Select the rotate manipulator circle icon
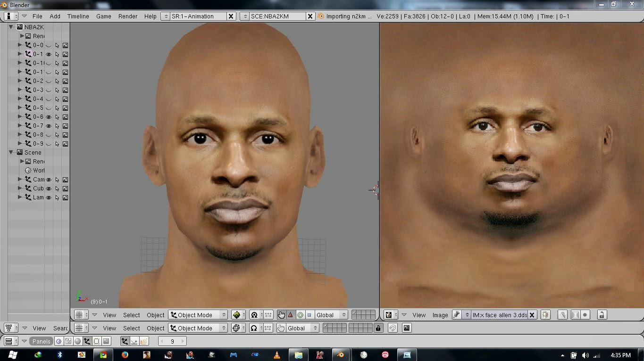Screen dimensions: 644x361 click(x=300, y=315)
